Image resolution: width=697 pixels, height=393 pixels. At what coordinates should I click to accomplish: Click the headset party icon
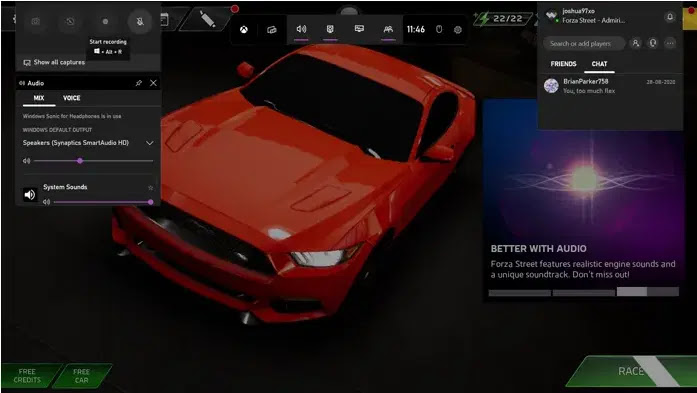[x=653, y=43]
